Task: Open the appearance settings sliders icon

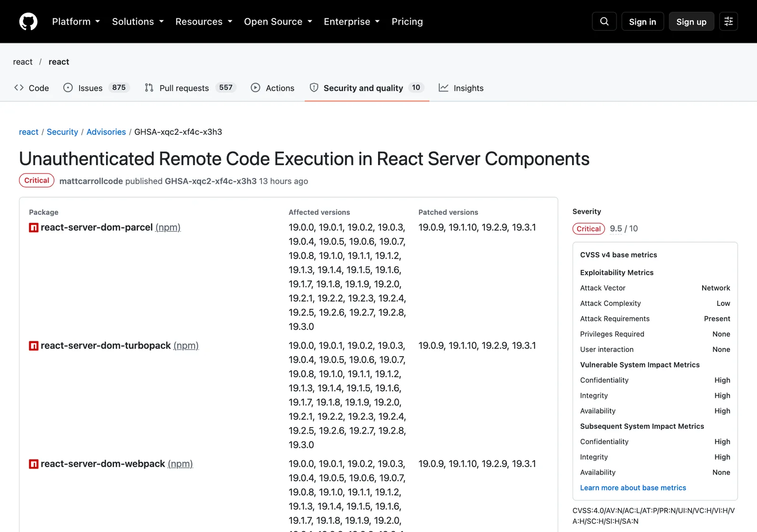Action: (729, 21)
